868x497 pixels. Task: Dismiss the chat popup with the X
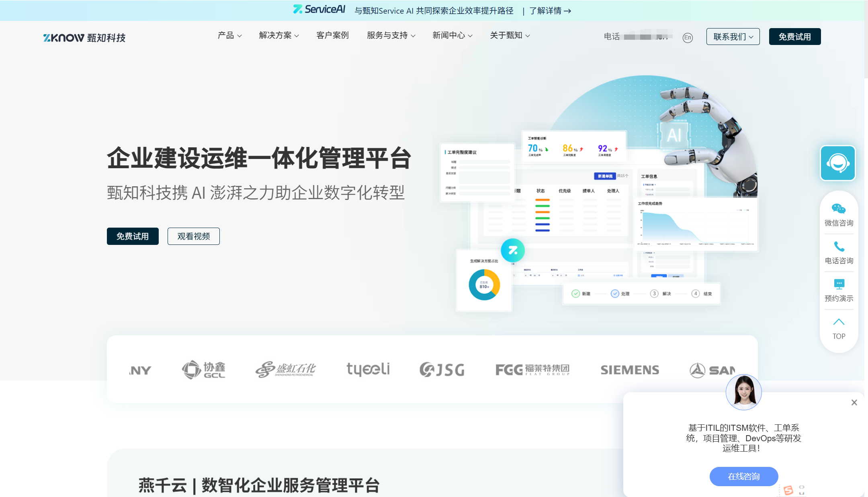[854, 402]
